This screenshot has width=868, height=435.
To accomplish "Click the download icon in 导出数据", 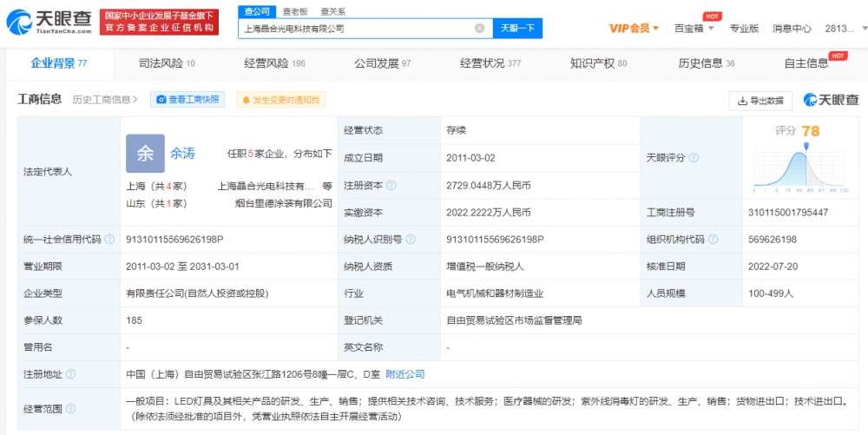I will 742,101.
